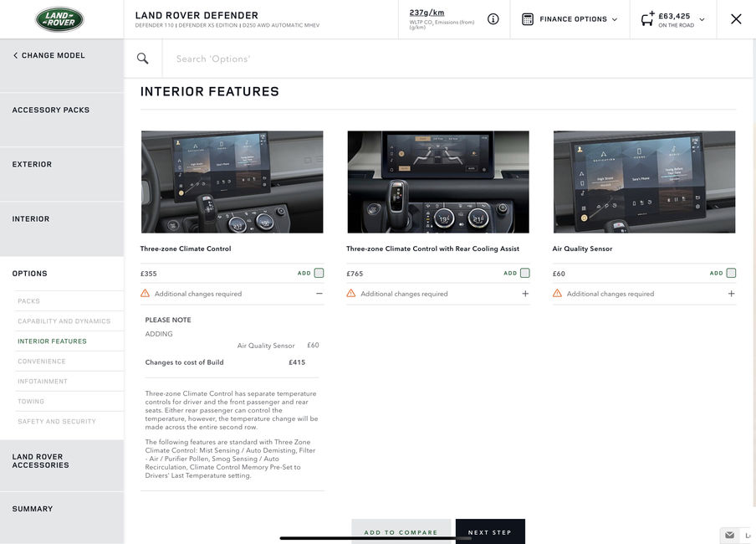The width and height of the screenshot is (756, 544).
Task: Click the £765 price text
Action: coord(355,274)
